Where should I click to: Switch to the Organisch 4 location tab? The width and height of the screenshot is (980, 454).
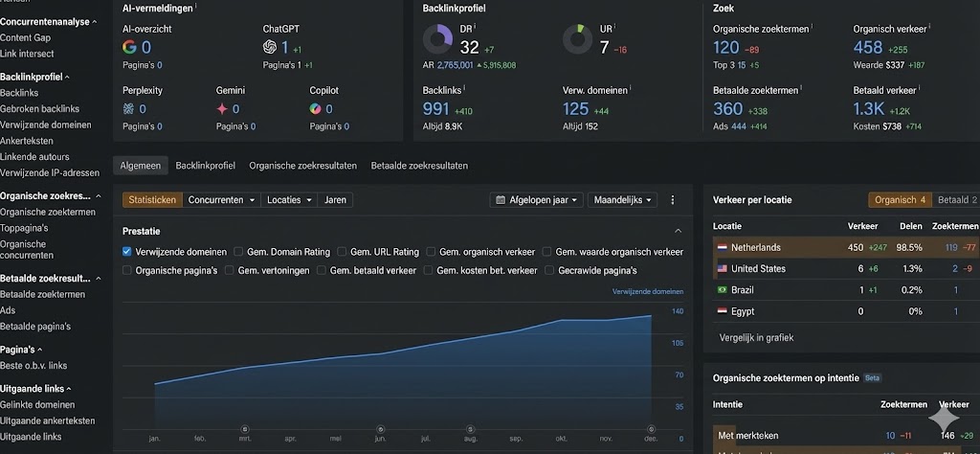tap(900, 200)
